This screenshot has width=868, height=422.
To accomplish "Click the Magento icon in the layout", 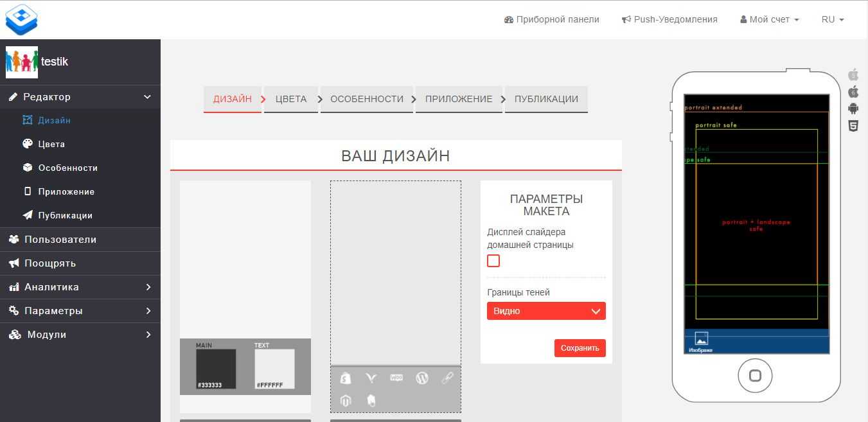I will tap(346, 401).
